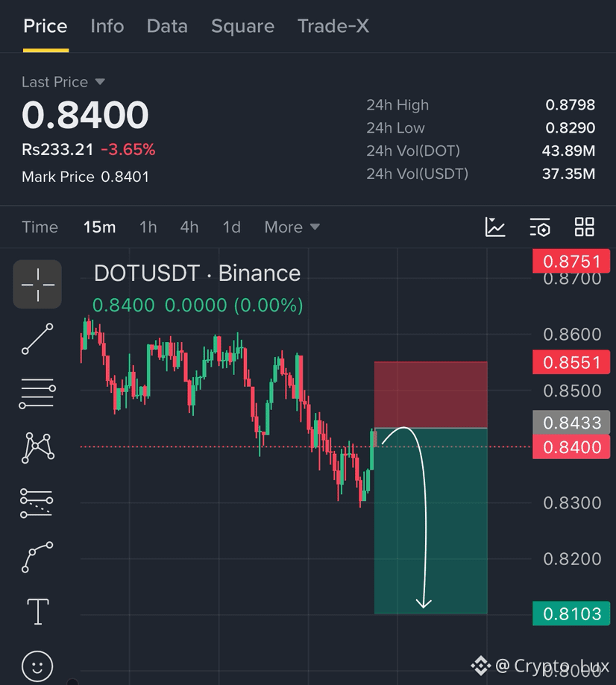
Task: Click the 24h Low value 0.8290
Action: coord(570,128)
